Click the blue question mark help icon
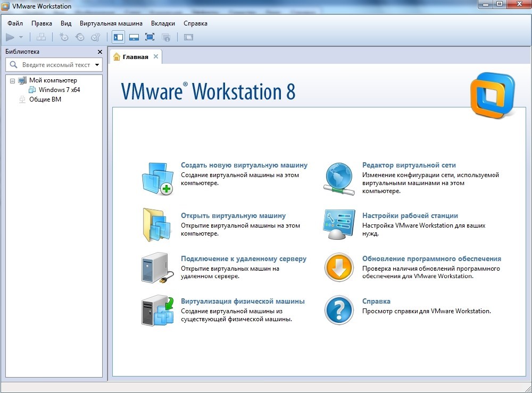Viewport: 532px width, 393px height. pos(338,310)
